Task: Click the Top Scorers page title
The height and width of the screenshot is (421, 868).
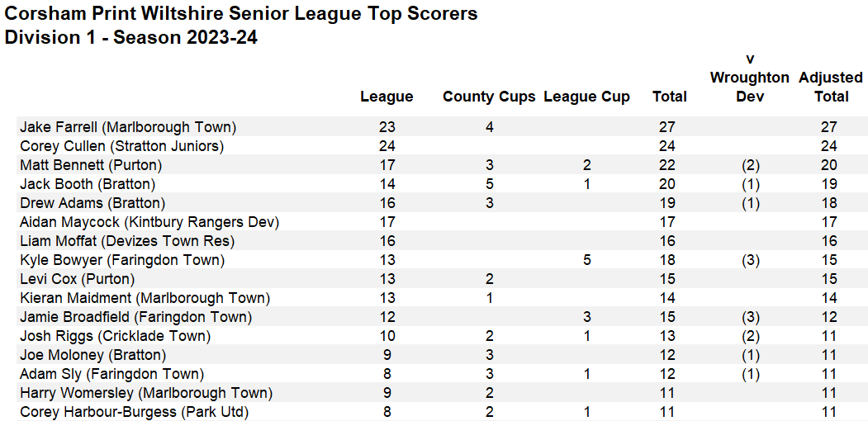Action: coord(241,13)
